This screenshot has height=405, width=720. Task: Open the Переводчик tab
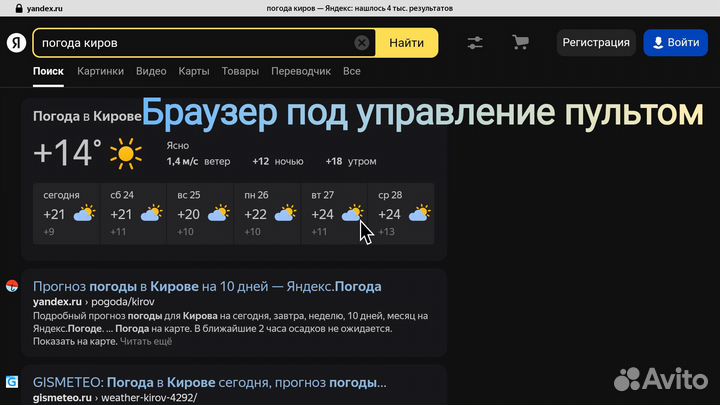pyautogui.click(x=301, y=72)
